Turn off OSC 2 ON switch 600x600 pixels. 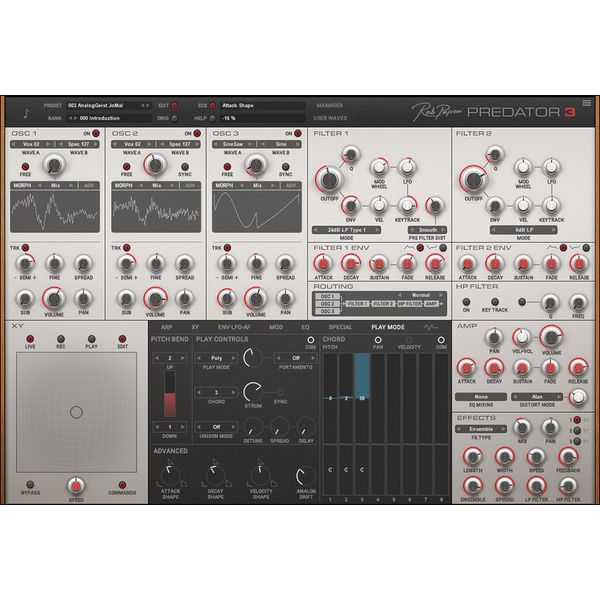coord(197,134)
